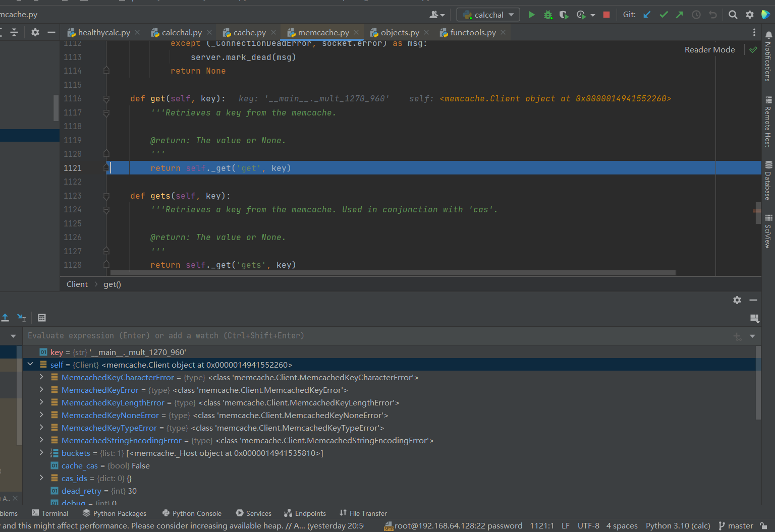Click the debug layout settings icon
The width and height of the screenshot is (775, 532).
754,318
